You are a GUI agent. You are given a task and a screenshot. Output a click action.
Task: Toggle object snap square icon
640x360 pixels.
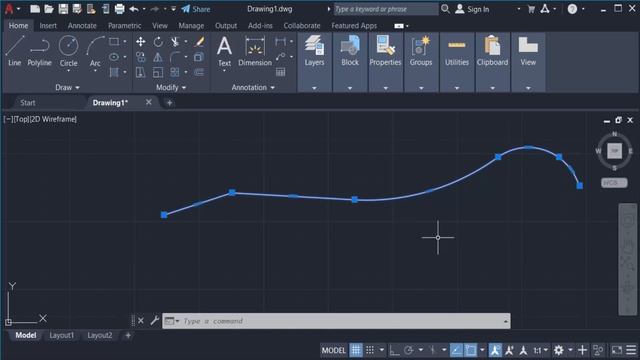click(471, 350)
